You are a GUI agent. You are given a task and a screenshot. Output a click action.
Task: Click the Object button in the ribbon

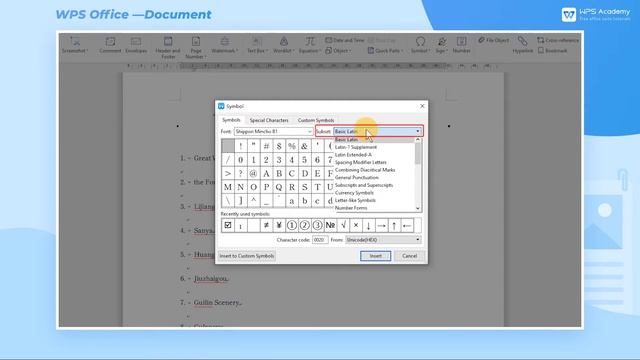point(338,51)
